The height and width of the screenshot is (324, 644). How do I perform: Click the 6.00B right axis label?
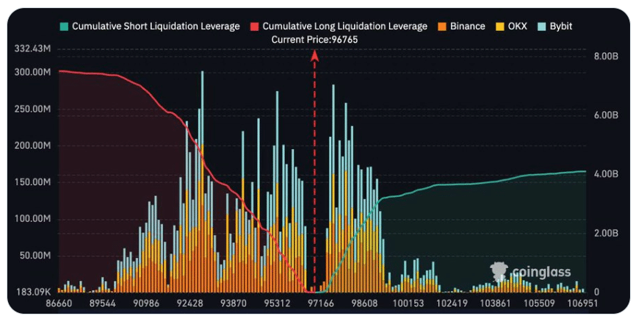607,115
